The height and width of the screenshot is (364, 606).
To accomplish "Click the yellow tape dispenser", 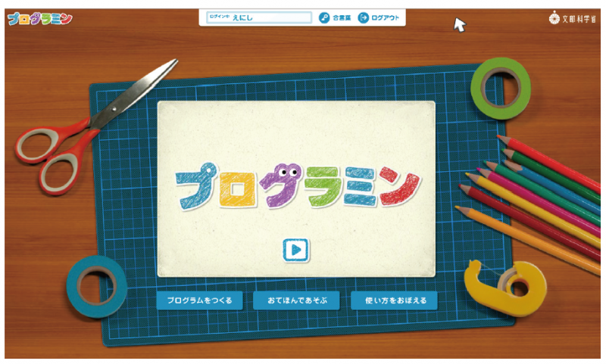I will coord(505,287).
